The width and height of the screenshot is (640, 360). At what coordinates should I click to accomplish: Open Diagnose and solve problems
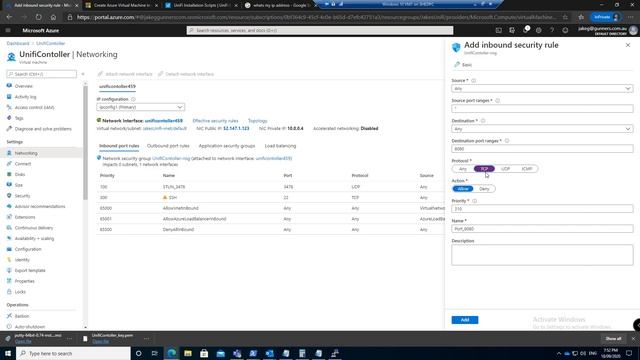pyautogui.click(x=43, y=129)
